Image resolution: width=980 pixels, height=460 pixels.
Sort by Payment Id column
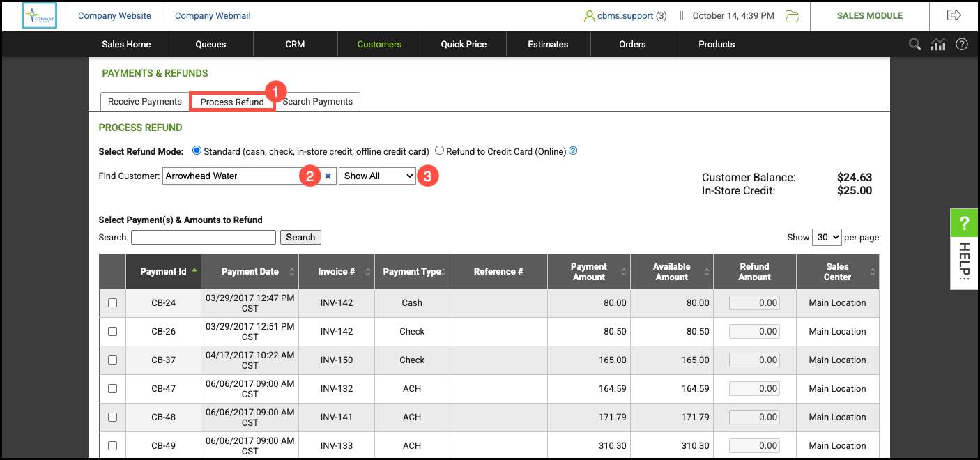[x=163, y=272]
